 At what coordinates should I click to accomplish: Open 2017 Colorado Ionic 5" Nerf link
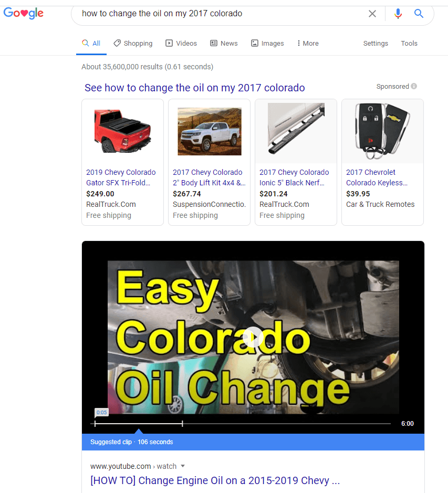pyautogui.click(x=294, y=177)
